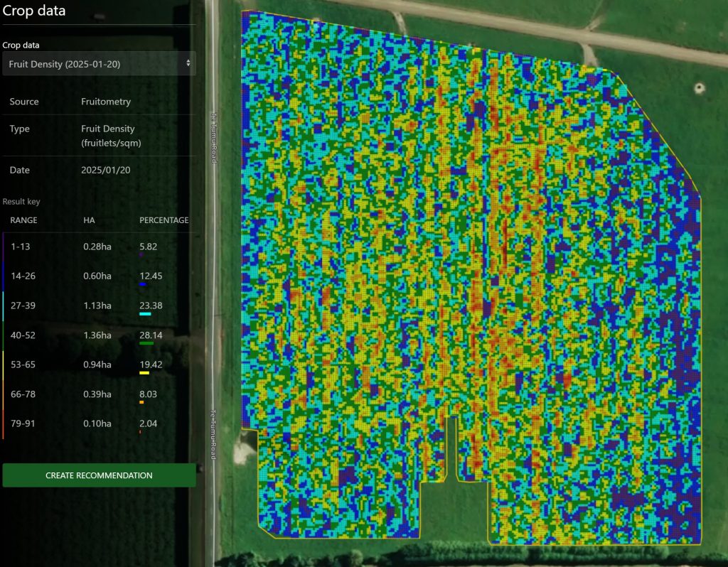Click the yellow bar under 19.42 percent
This screenshot has width=728, height=567.
[x=144, y=373]
